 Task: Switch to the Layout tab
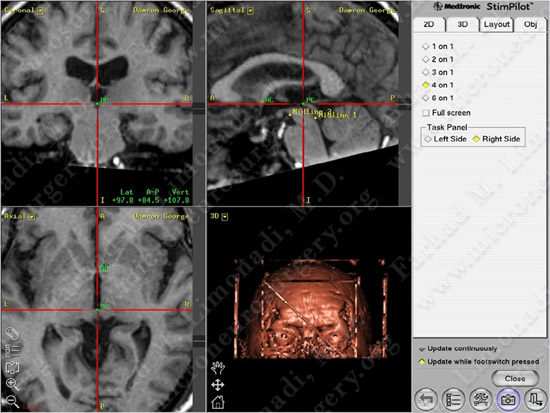(496, 25)
